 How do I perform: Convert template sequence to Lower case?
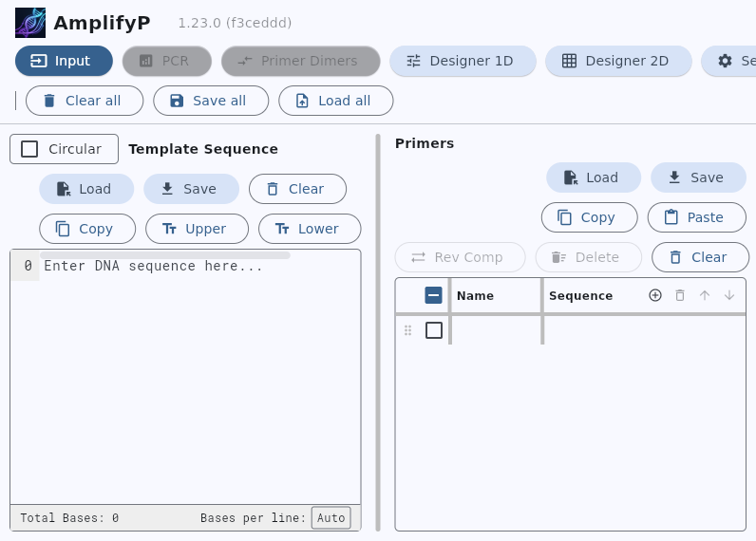(x=310, y=229)
